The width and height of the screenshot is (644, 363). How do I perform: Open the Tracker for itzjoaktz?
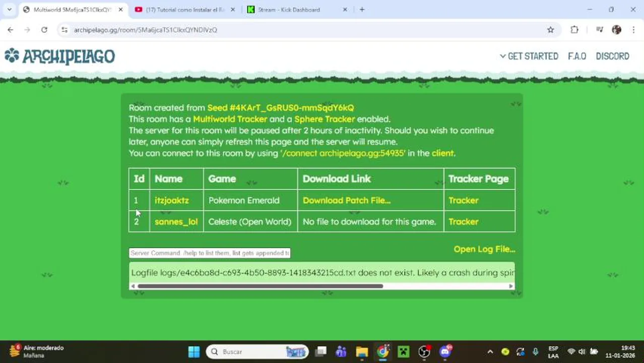(463, 200)
